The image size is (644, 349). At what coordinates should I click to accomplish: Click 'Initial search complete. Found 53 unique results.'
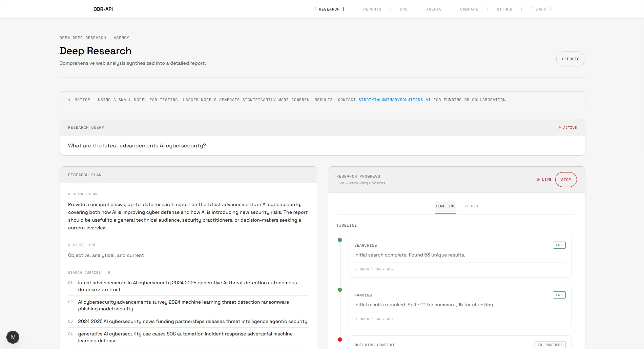pyautogui.click(x=410, y=255)
